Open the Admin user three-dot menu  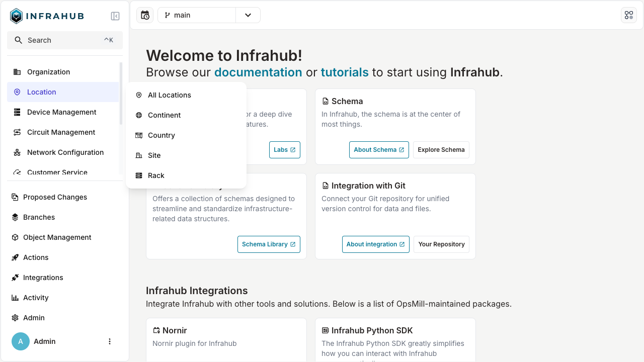pos(110,341)
